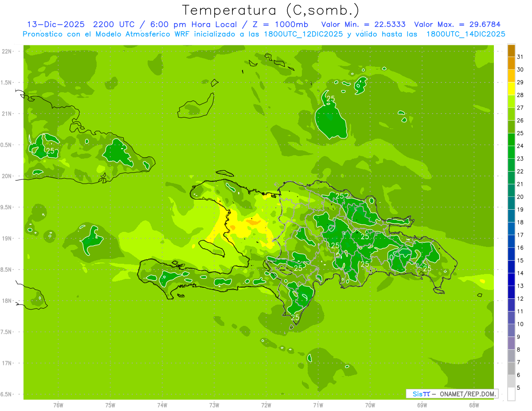
Task: Click the 69W longitude axis label
Action: click(x=422, y=405)
